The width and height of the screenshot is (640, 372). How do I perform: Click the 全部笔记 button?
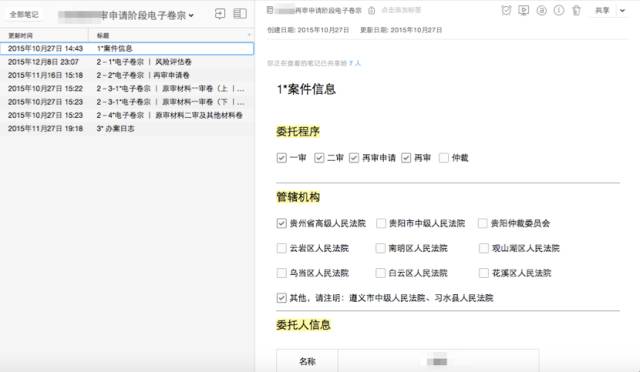pyautogui.click(x=24, y=15)
